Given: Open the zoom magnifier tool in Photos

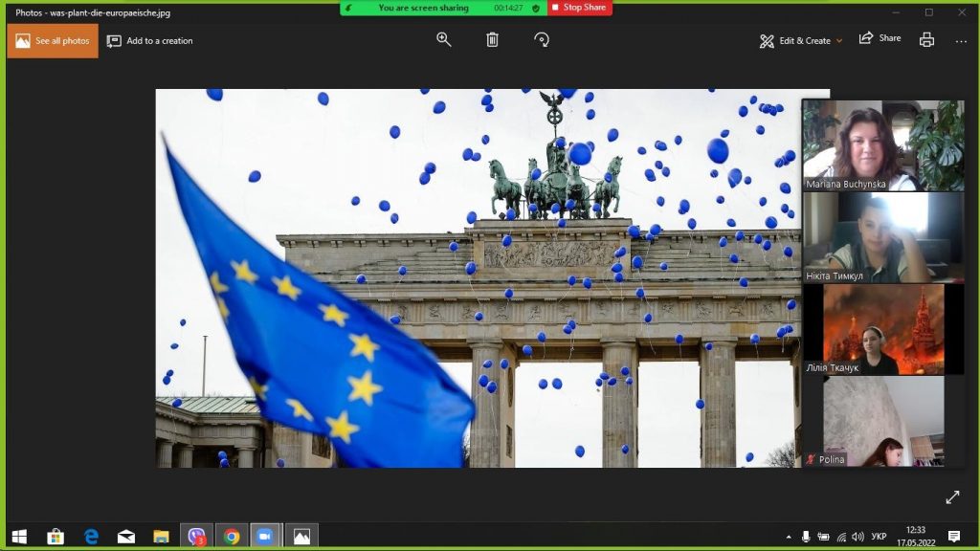Looking at the screenshot, I should [x=444, y=40].
